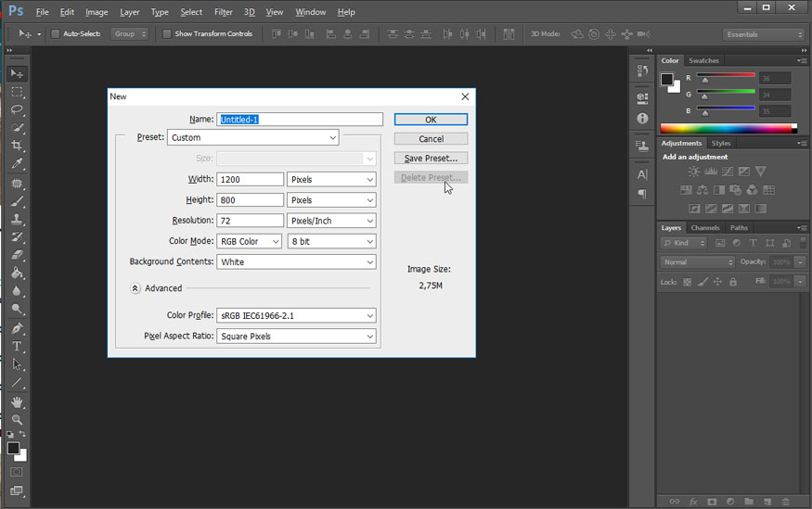Click the Save Preset button
This screenshot has width=812, height=509.
431,159
